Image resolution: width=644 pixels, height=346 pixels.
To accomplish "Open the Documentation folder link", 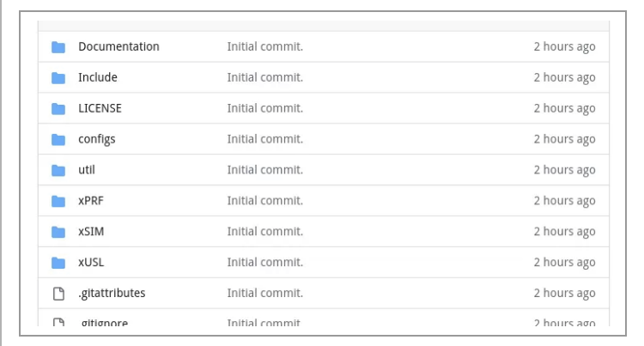I will click(x=118, y=46).
